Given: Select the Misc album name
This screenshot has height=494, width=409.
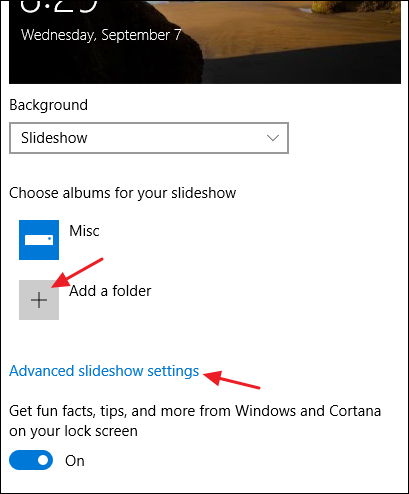Looking at the screenshot, I should [84, 231].
